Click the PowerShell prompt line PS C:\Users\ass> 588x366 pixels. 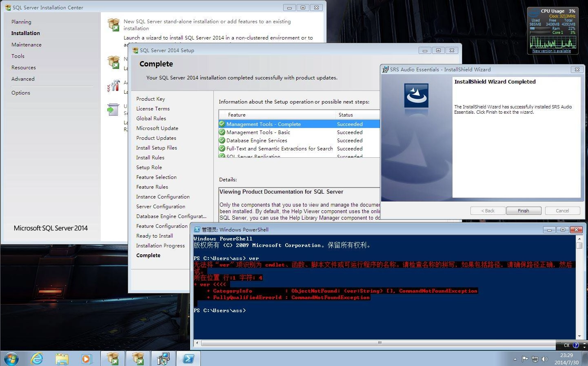(x=220, y=311)
